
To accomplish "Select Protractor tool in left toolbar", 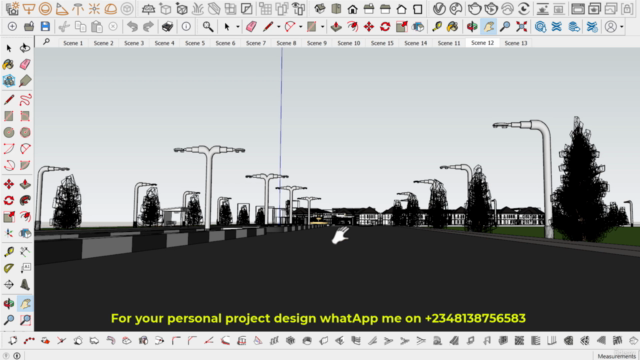I will click(x=9, y=268).
